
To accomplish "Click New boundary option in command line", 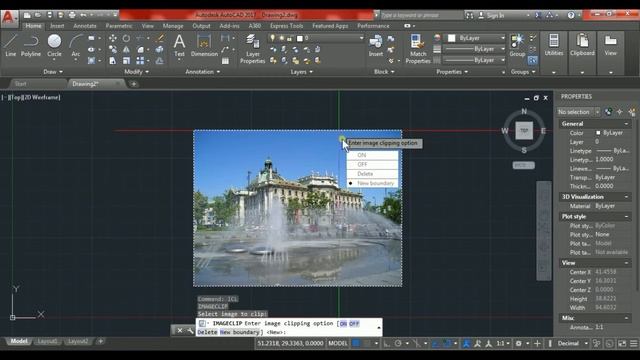I will point(240,332).
